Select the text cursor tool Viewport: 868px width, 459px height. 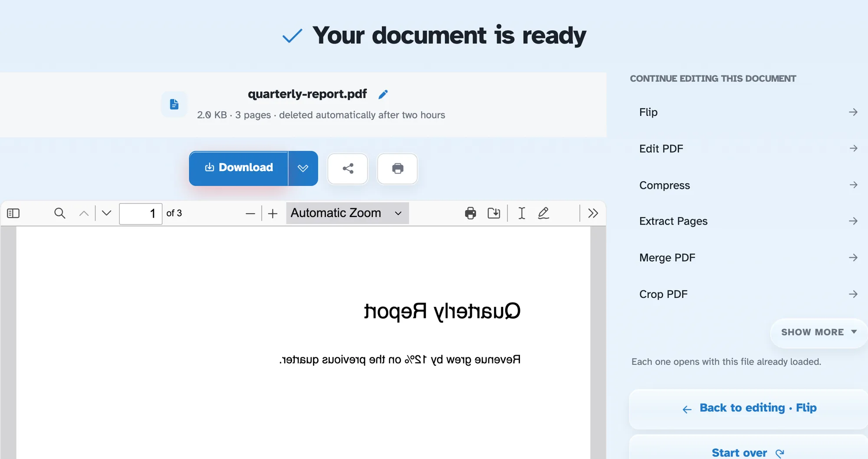(x=522, y=213)
